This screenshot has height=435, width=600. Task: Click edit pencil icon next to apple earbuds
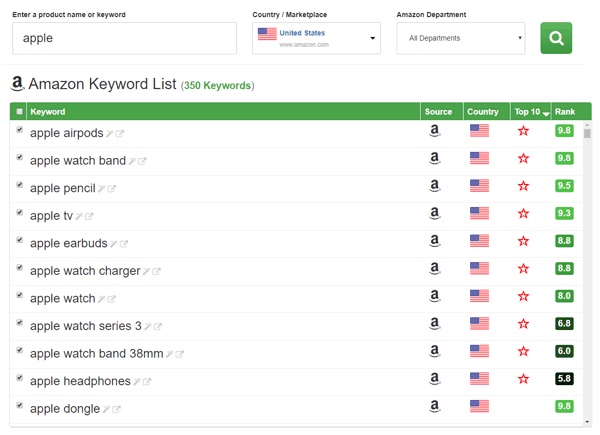pos(114,244)
